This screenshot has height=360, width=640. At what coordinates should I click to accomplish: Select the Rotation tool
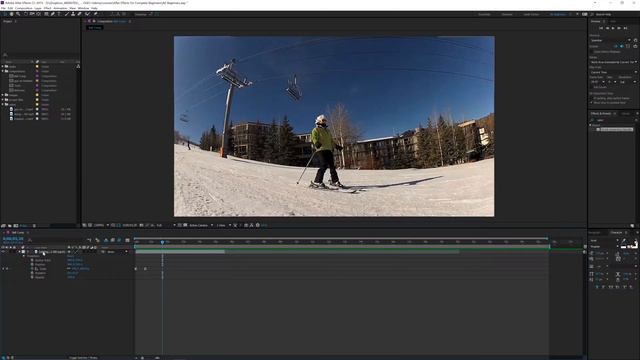click(26, 14)
